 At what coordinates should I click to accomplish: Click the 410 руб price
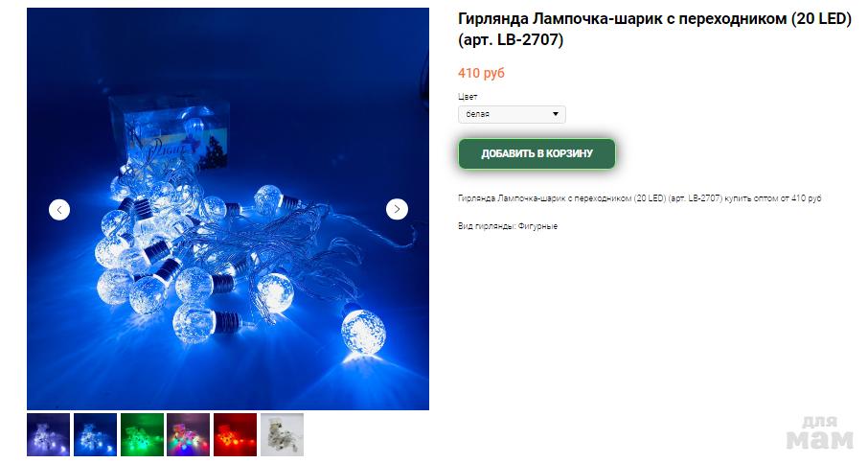[481, 73]
